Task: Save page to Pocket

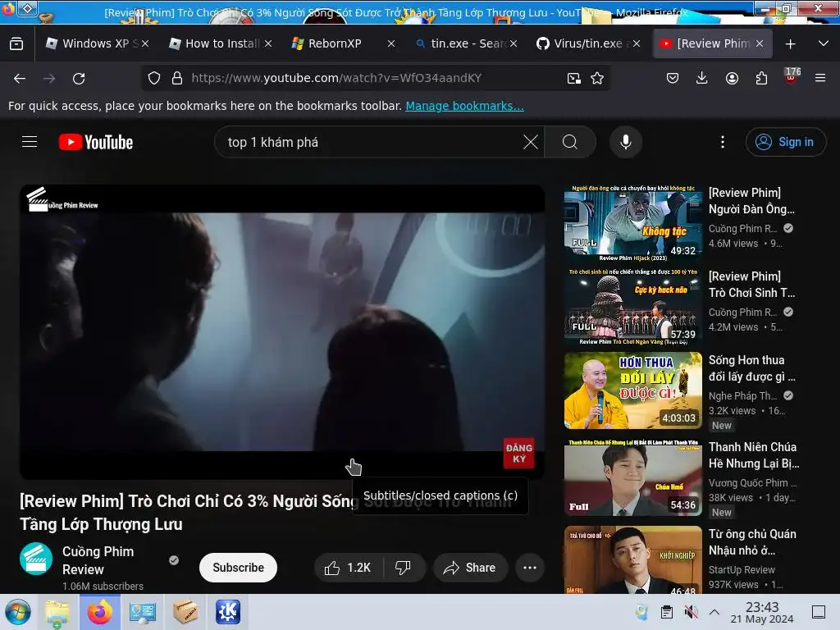Action: pyautogui.click(x=673, y=78)
